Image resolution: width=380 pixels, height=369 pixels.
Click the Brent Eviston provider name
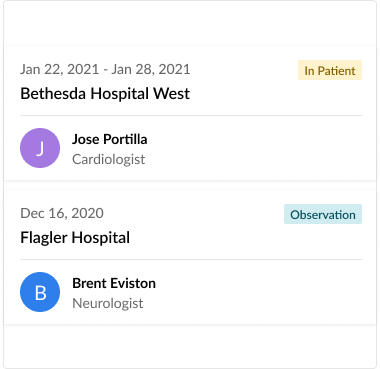114,283
